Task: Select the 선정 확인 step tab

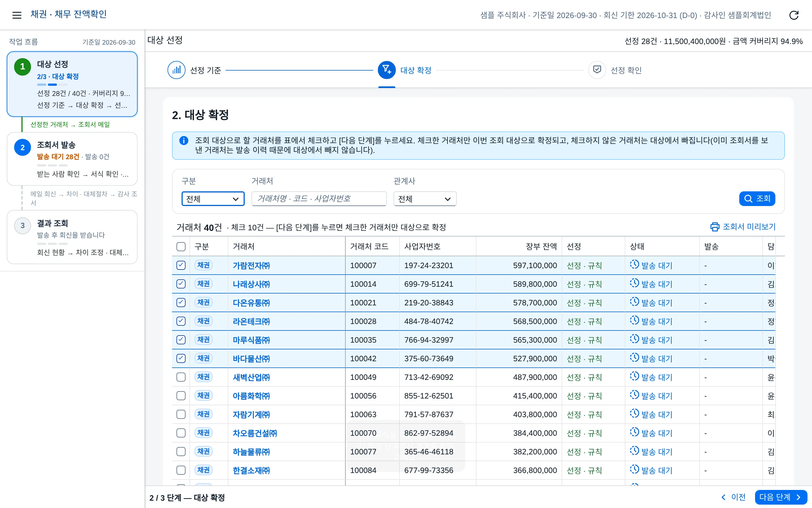Action: coord(615,70)
